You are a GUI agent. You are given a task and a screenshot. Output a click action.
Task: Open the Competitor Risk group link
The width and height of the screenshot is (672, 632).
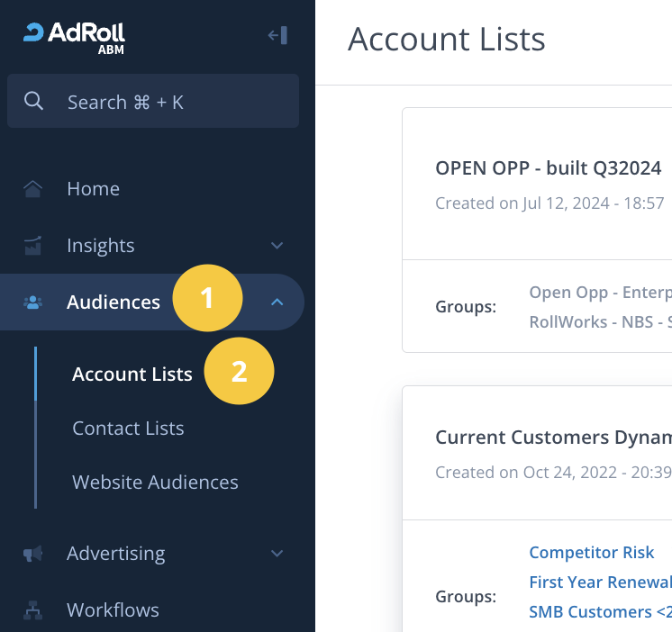[592, 553]
